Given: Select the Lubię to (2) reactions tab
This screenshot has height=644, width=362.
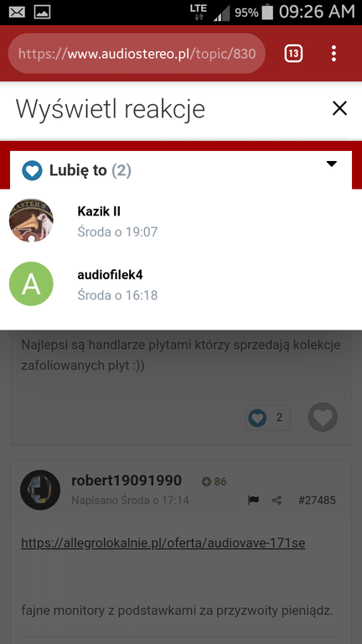Looking at the screenshot, I should pyautogui.click(x=181, y=170).
